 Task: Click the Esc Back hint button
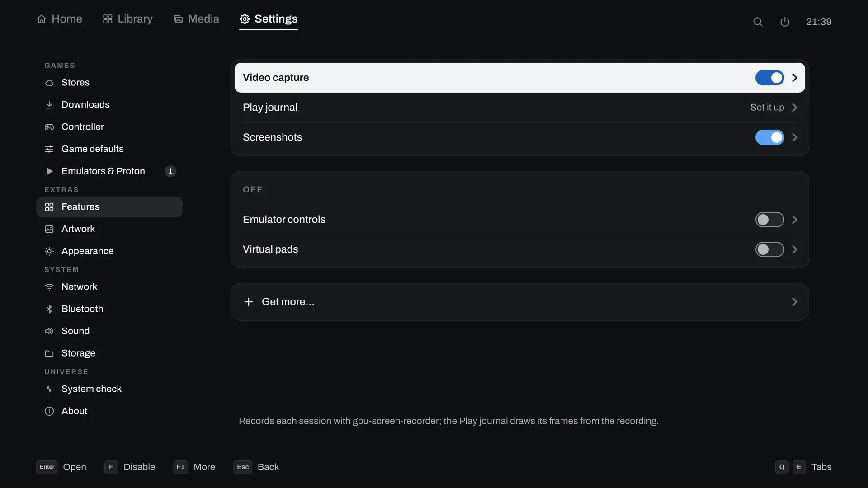(256, 467)
